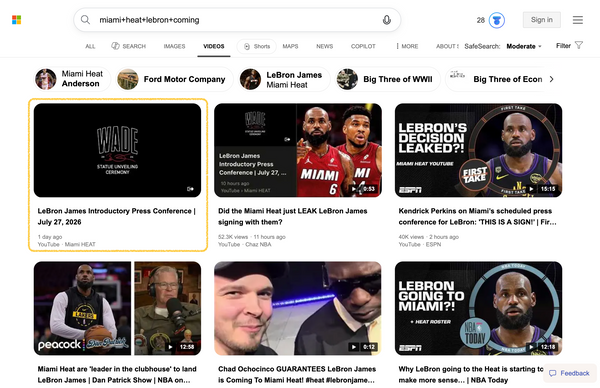Open LEBRON GOING TO MIAMI thumbnail
Image resolution: width=600 pixels, height=388 pixels.
pyautogui.click(x=479, y=308)
